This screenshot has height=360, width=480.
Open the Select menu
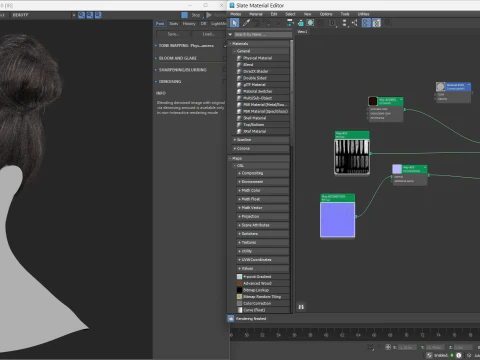[x=290, y=14]
